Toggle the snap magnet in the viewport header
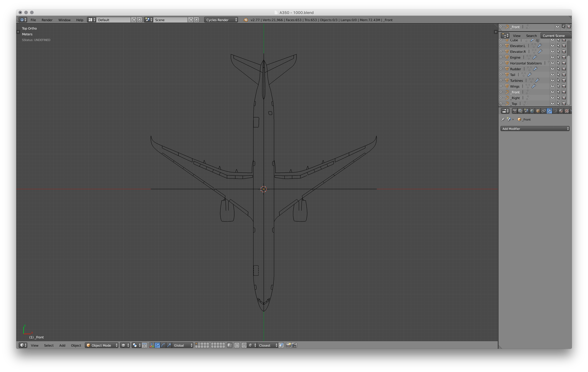The width and height of the screenshot is (588, 372). point(244,345)
